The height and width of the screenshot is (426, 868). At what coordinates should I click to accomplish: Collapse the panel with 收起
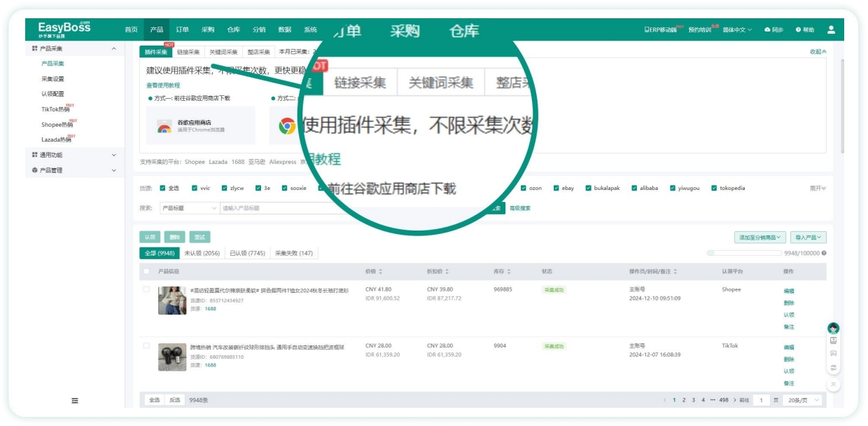coord(818,52)
